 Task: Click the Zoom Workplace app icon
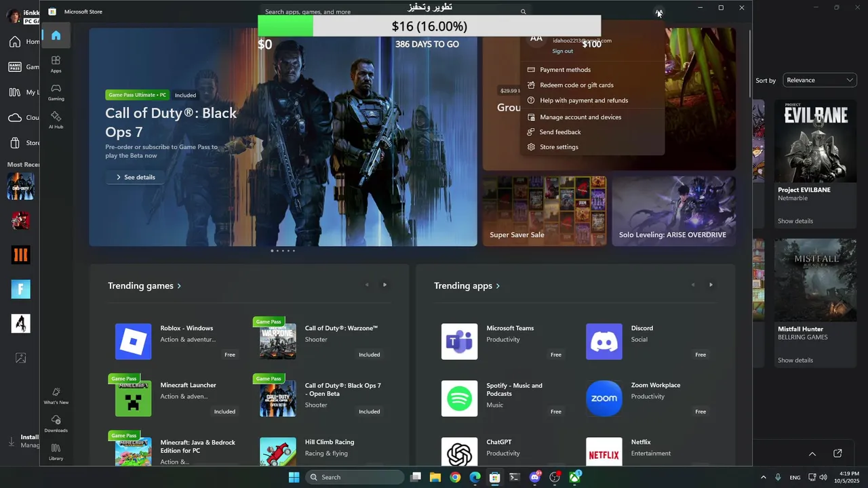click(x=604, y=398)
